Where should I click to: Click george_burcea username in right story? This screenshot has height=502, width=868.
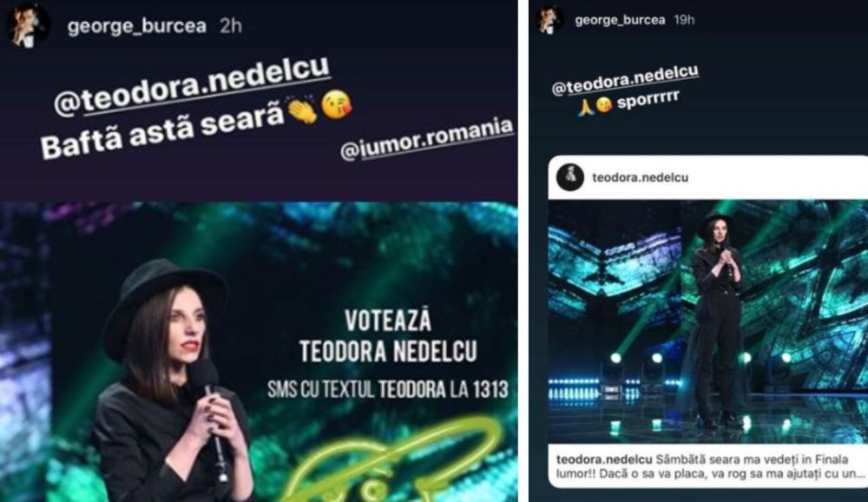(620, 20)
